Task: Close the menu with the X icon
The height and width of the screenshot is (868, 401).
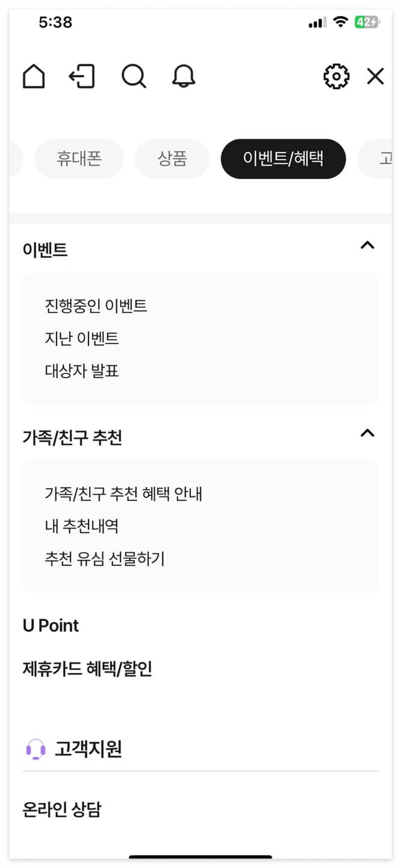Action: click(375, 77)
